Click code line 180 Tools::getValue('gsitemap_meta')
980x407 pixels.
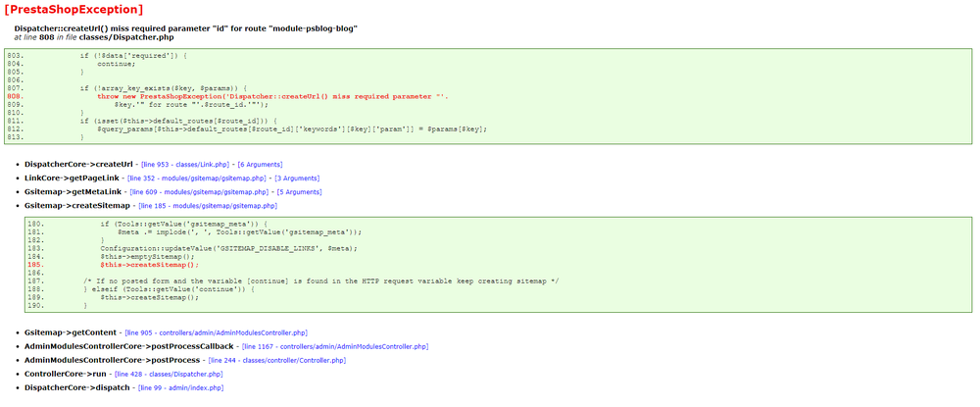click(184, 224)
